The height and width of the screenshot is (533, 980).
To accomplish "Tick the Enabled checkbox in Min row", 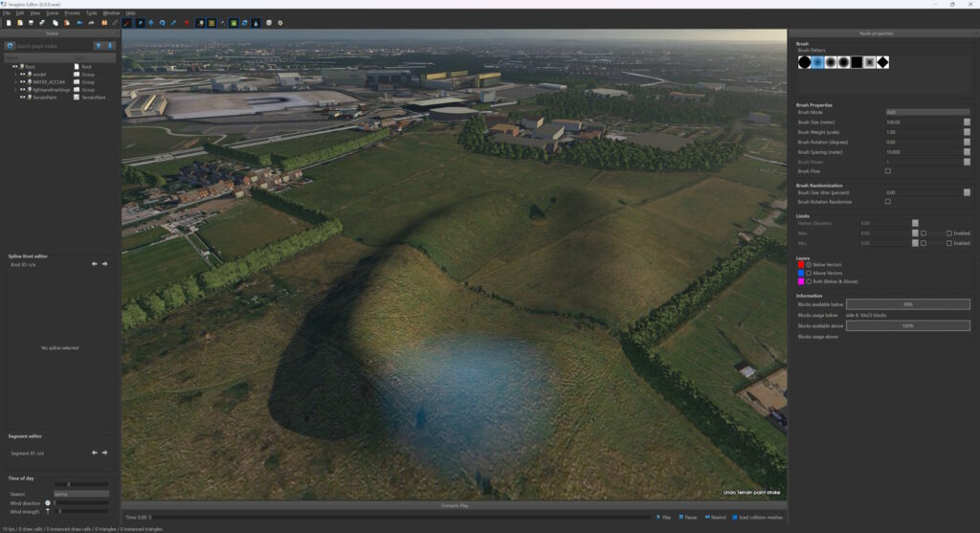I will tap(948, 243).
